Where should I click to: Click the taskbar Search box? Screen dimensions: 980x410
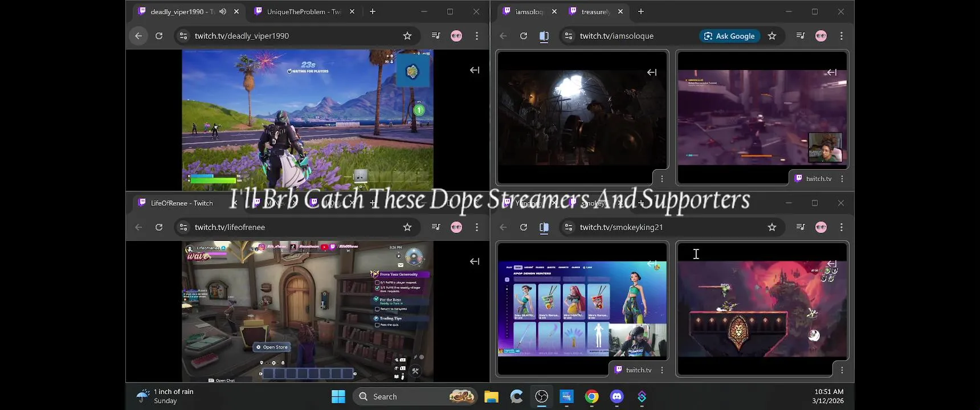pos(415,396)
